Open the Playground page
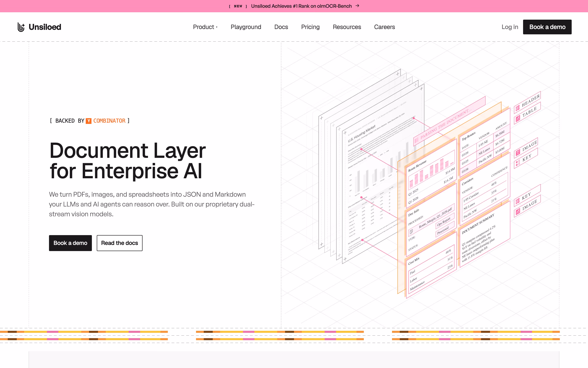 (246, 27)
